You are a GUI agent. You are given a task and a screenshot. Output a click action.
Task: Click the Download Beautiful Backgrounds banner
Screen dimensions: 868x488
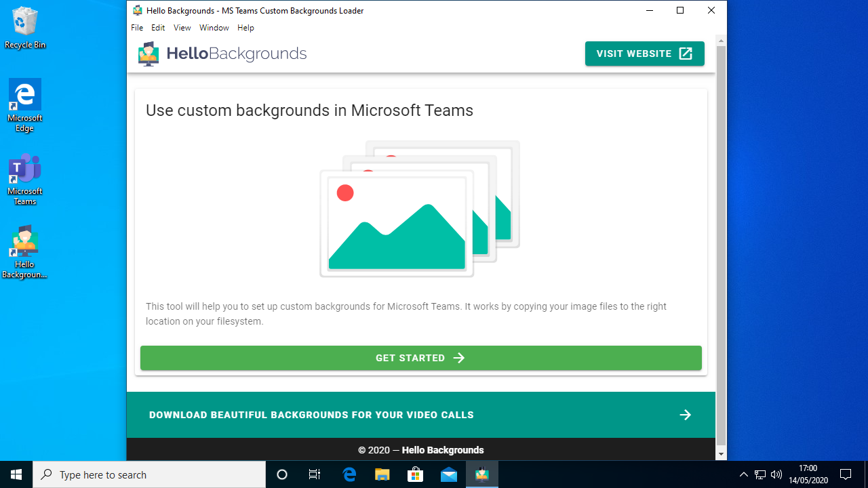tap(420, 415)
